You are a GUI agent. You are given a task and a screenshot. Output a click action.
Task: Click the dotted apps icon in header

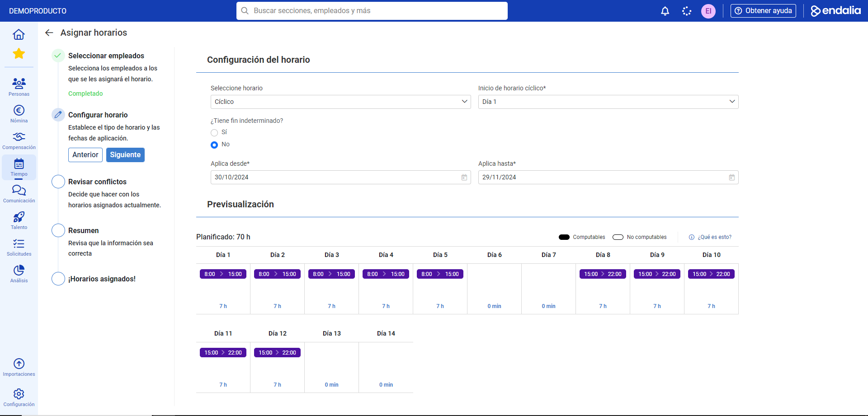(x=687, y=11)
